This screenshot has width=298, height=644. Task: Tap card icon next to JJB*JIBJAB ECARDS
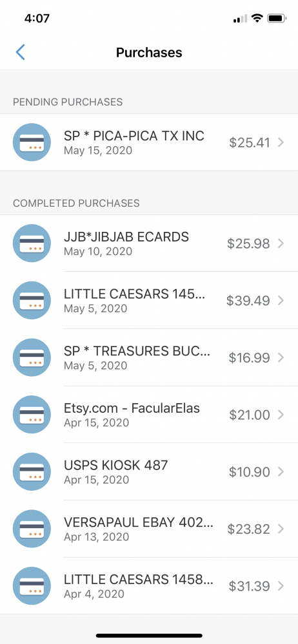(x=32, y=243)
